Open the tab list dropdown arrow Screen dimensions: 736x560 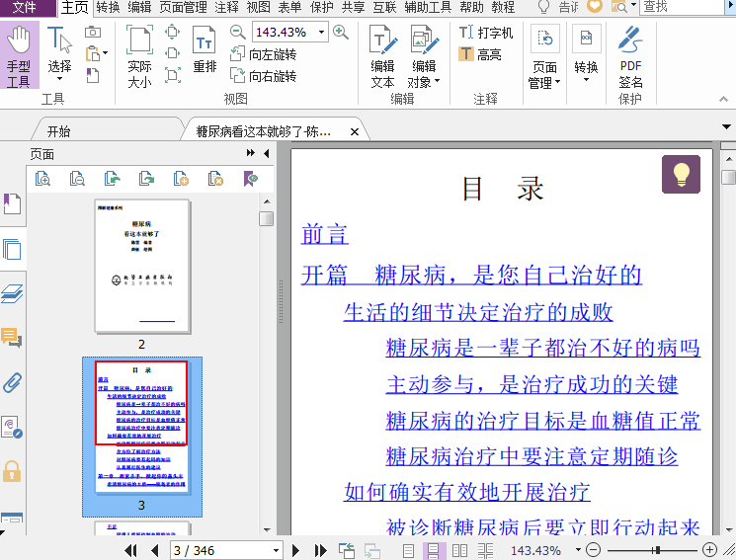coord(726,126)
